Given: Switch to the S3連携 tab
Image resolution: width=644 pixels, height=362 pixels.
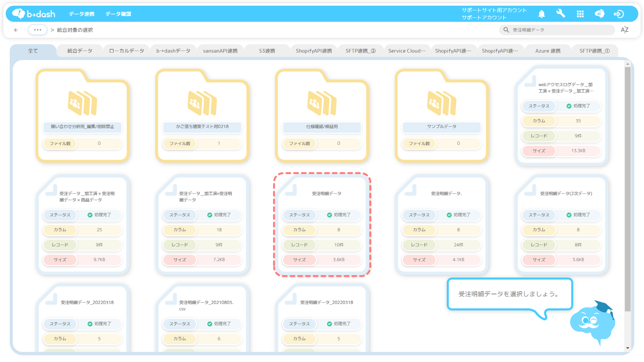Looking at the screenshot, I should pyautogui.click(x=267, y=51).
